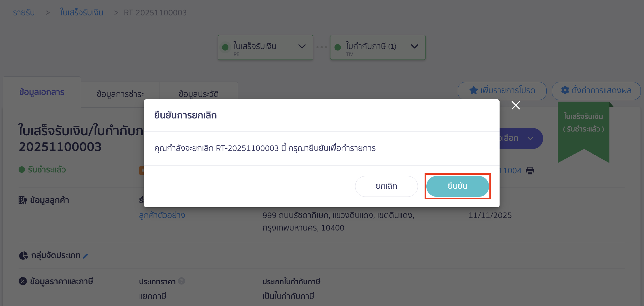The image size is (644, 306).
Task: Expand the ใบเสร็จรับเงิน RE node chevron
Action: point(302,46)
